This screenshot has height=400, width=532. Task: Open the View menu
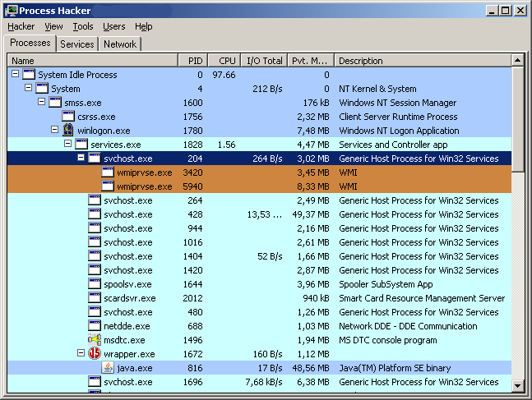pyautogui.click(x=53, y=26)
